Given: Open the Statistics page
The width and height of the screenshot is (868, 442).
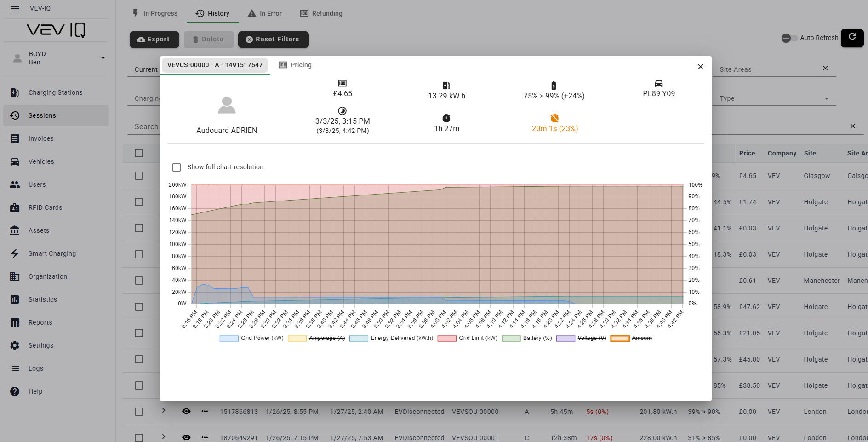Looking at the screenshot, I should coord(43,299).
